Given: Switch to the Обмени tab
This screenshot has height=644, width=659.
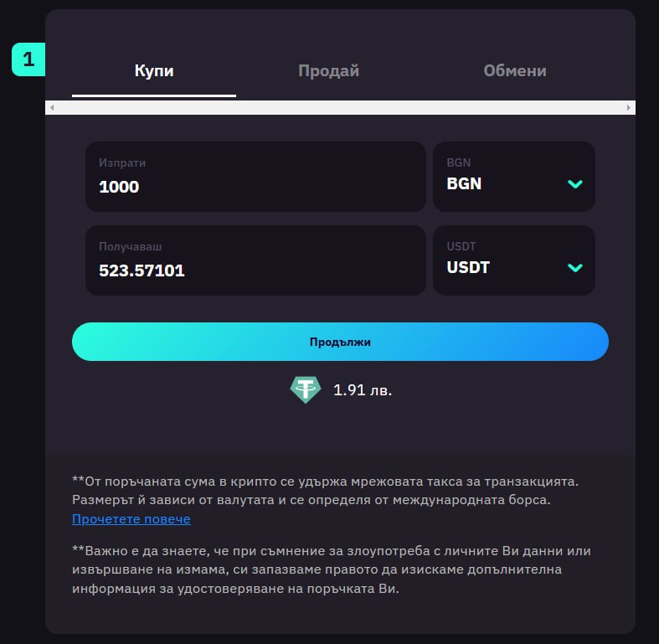Looking at the screenshot, I should click(x=515, y=70).
